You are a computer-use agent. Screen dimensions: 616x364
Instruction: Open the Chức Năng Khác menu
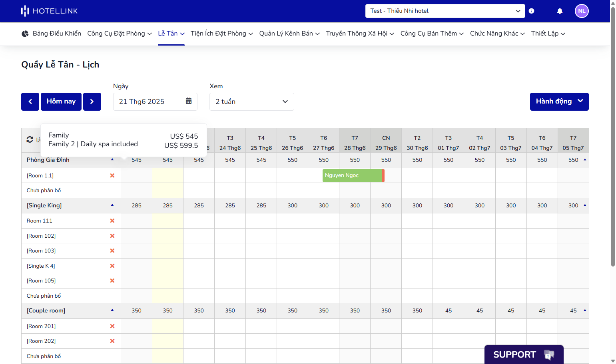497,34
